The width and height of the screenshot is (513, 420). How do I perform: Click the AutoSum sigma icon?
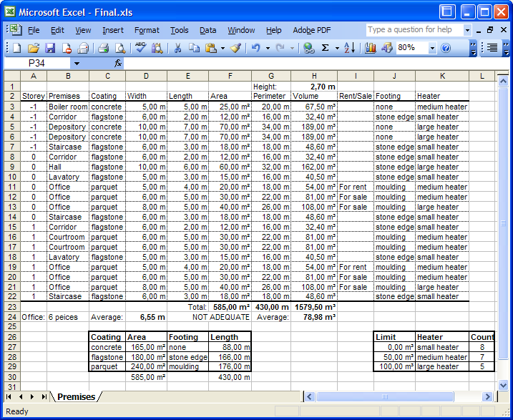(325, 49)
